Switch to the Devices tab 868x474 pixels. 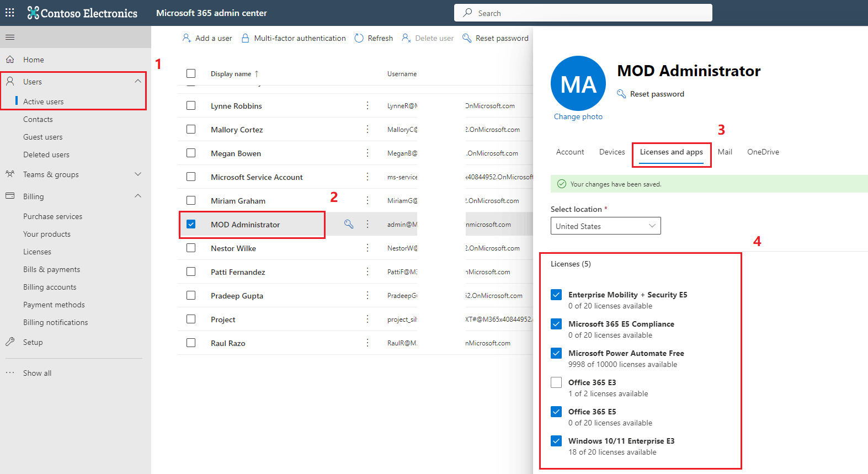pos(612,152)
